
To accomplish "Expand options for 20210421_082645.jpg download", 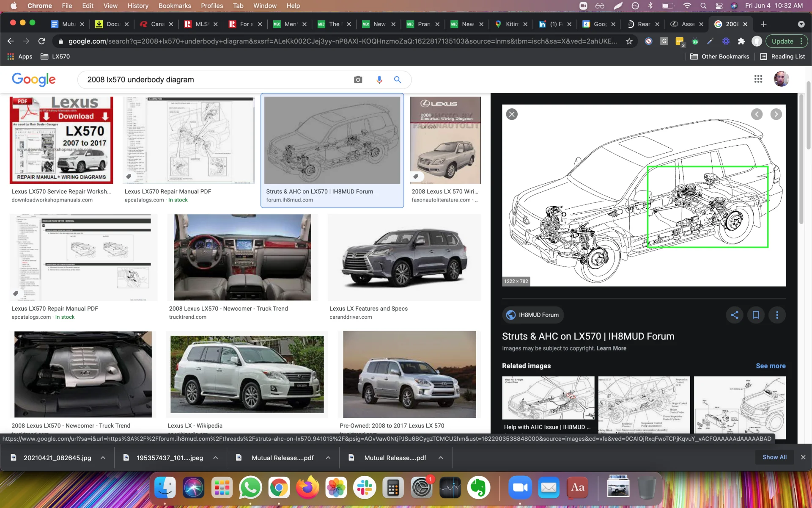I will tap(103, 458).
